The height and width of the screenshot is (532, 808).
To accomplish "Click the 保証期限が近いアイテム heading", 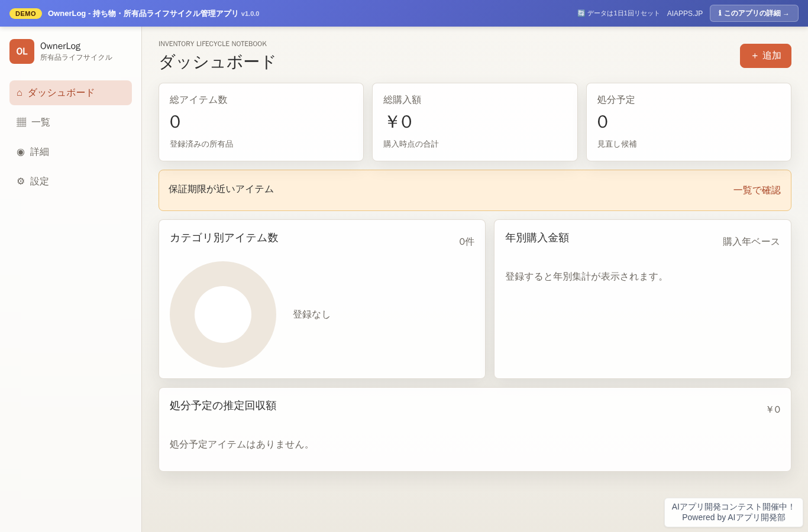I will click(221, 189).
